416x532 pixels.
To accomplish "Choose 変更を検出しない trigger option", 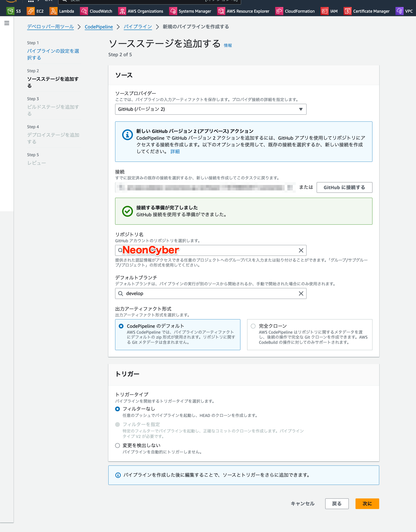I will coord(117,445).
